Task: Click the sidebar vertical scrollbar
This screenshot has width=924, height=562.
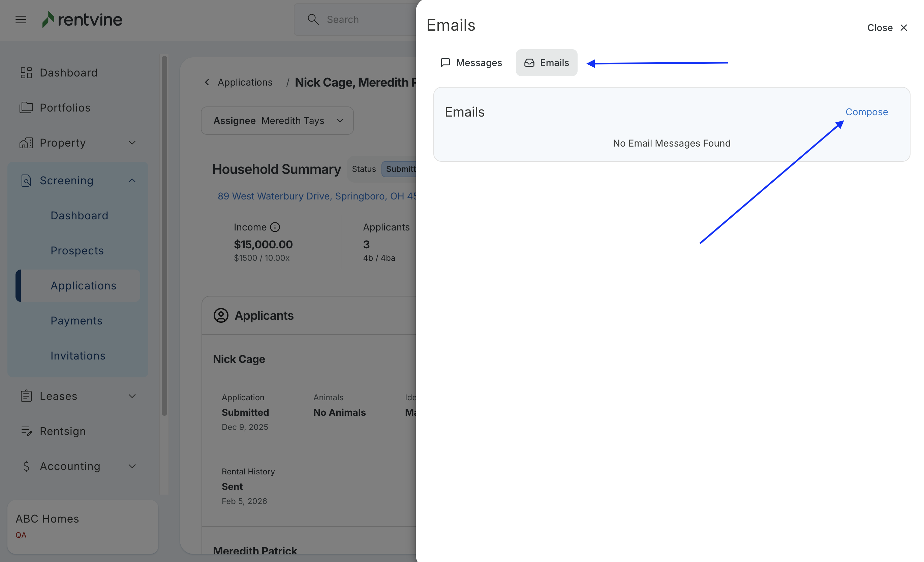Action: tap(164, 236)
